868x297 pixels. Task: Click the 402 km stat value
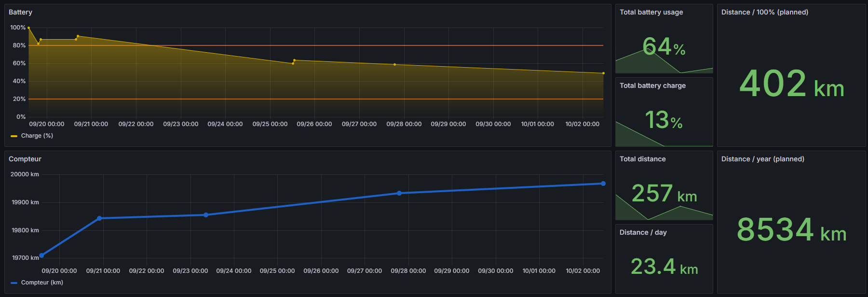[791, 84]
